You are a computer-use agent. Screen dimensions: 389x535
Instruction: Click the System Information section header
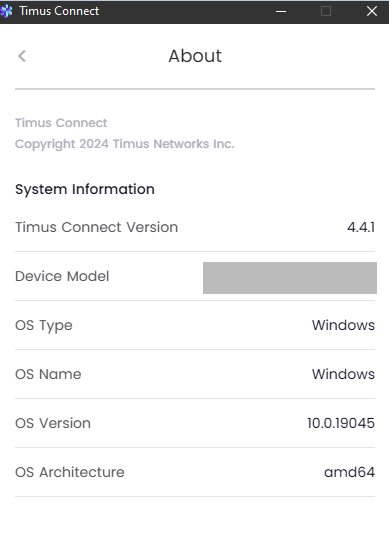pyautogui.click(x=85, y=189)
